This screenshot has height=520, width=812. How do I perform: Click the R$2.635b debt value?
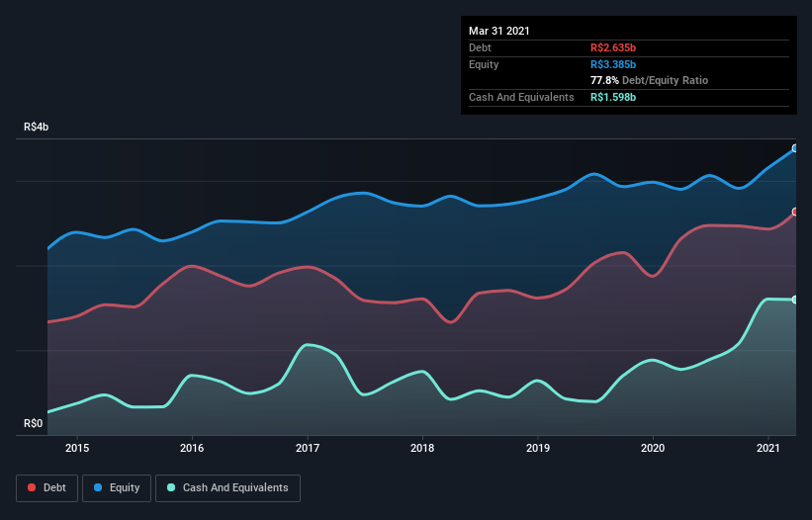tap(613, 47)
